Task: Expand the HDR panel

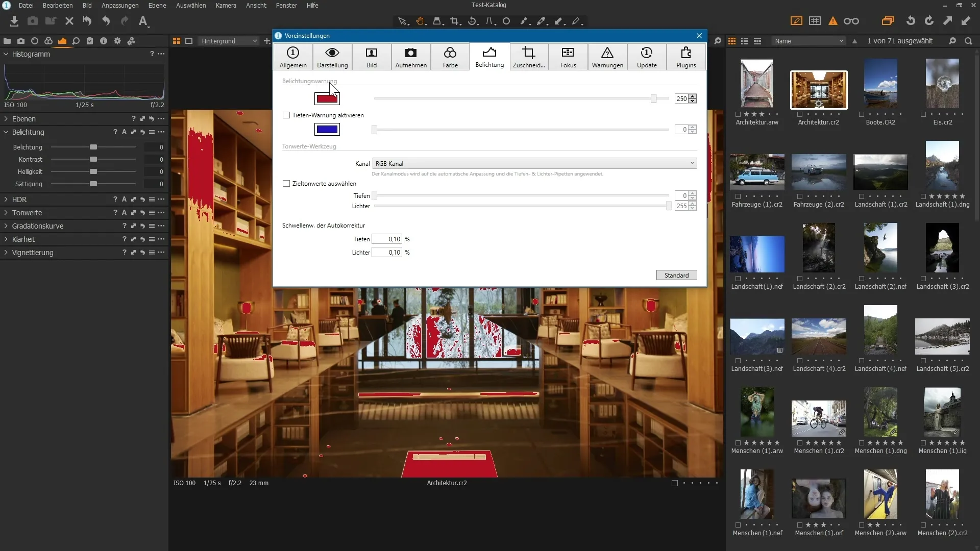Action: pyautogui.click(x=6, y=199)
